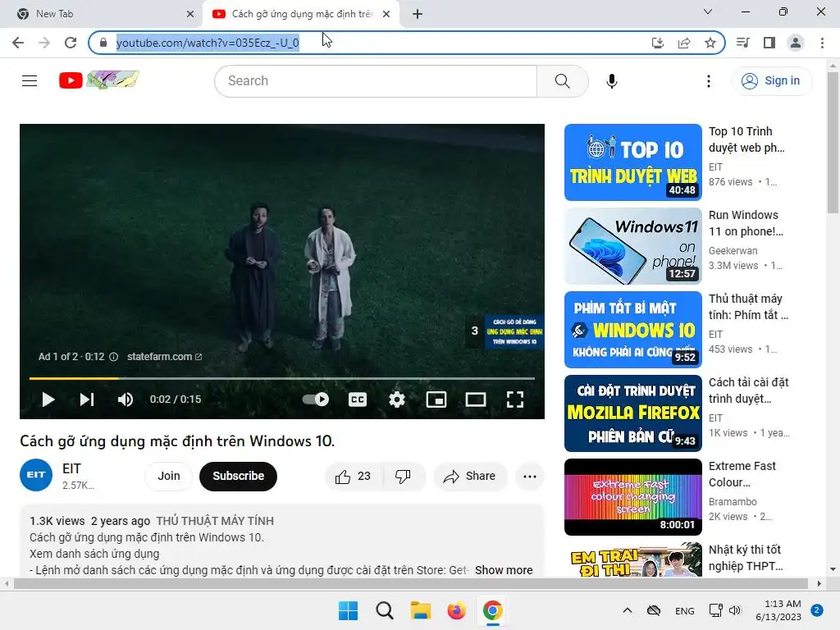Click horizontal page scrollbar
840x630 pixels.
[x=410, y=583]
